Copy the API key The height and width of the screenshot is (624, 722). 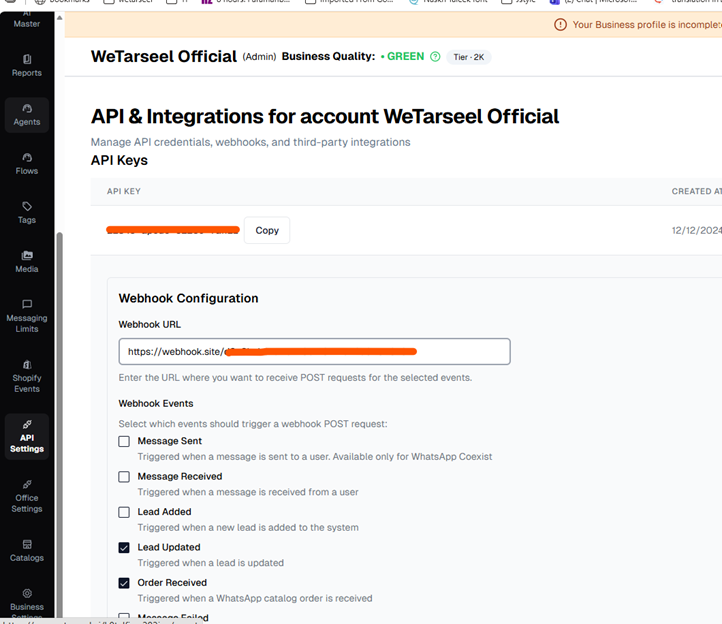(267, 230)
